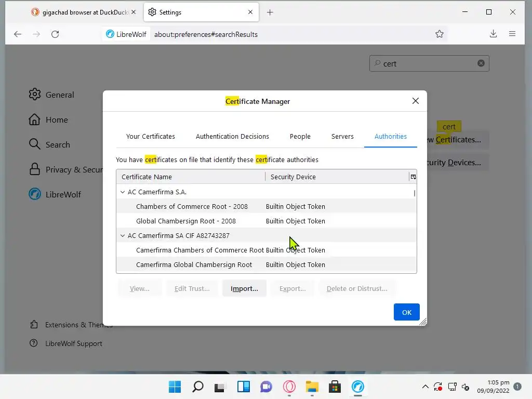This screenshot has height=399, width=532.
Task: Close the DuckDuckGo tab
Action: pos(134,12)
